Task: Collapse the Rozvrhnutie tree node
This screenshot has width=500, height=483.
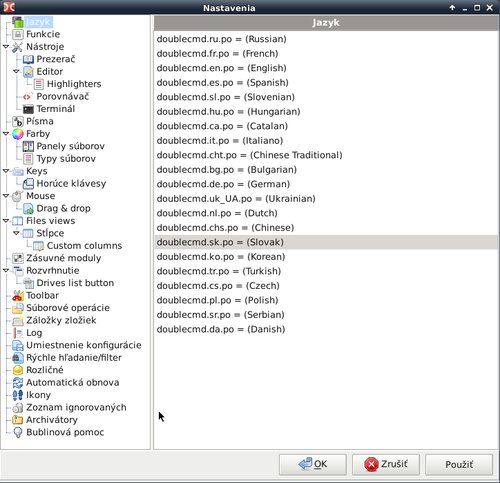Action: pyautogui.click(x=6, y=270)
